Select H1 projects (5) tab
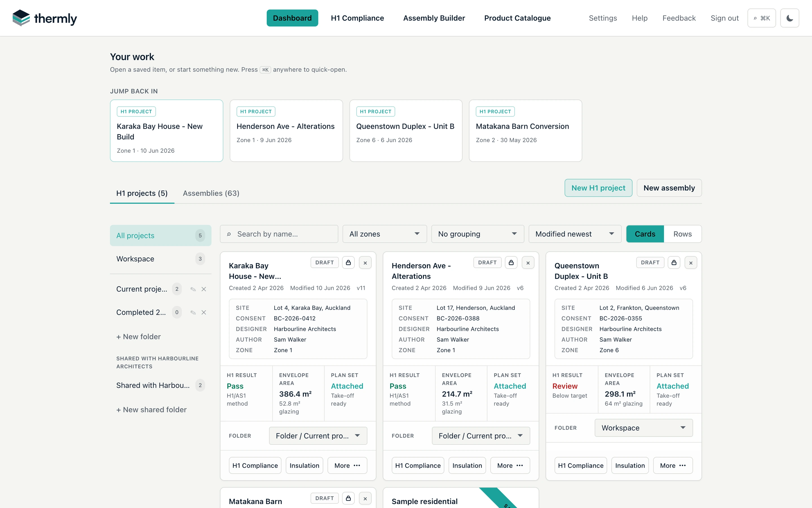The width and height of the screenshot is (812, 508). (142, 193)
